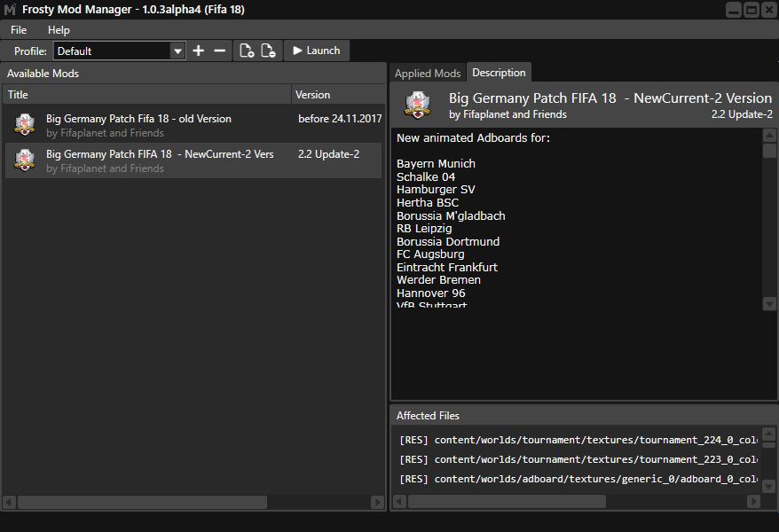Maximize the Frosty Mod Manager window
The height and width of the screenshot is (532, 779).
coord(751,10)
